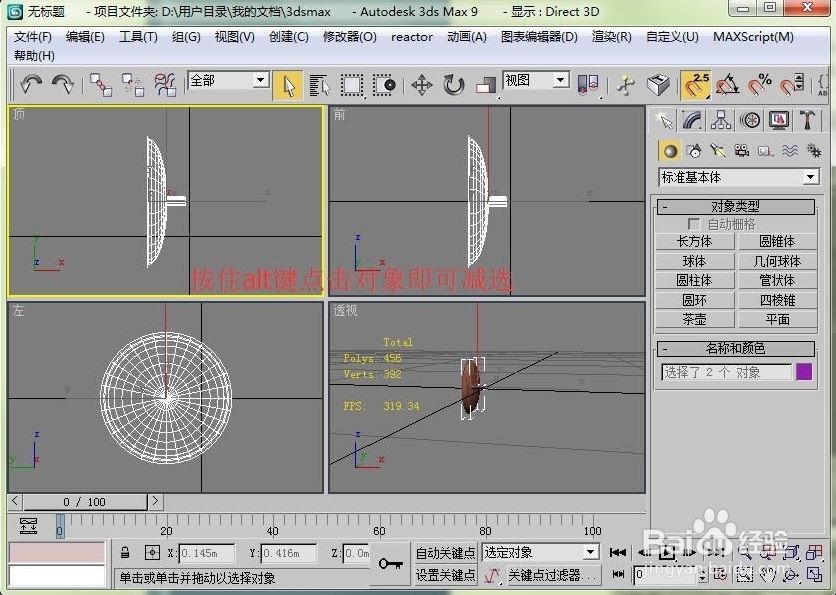The image size is (836, 595).
Task: Open the Motion command panel tab
Action: click(750, 120)
